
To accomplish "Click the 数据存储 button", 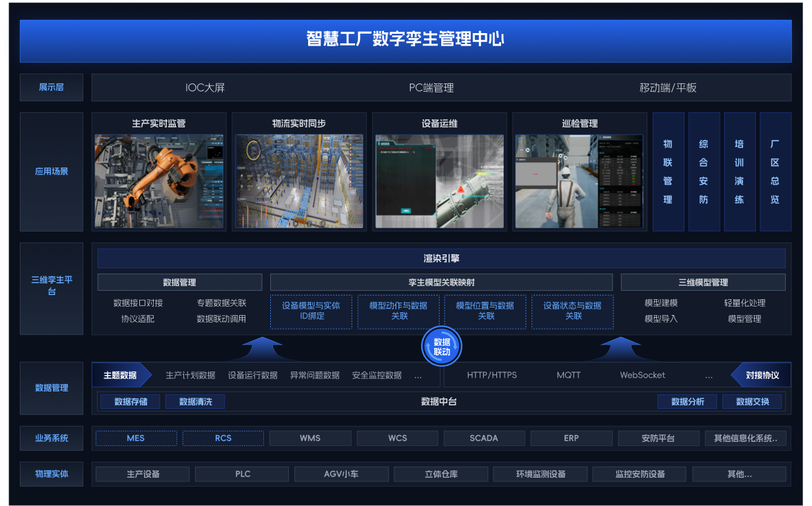I will click(130, 402).
